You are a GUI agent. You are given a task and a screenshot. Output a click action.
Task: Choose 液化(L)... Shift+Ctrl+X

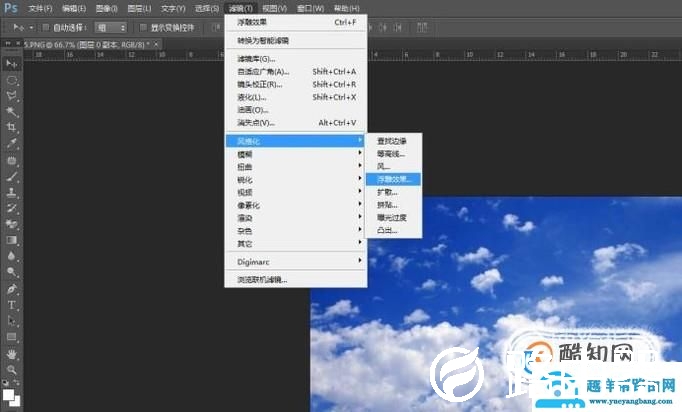pyautogui.click(x=296, y=97)
